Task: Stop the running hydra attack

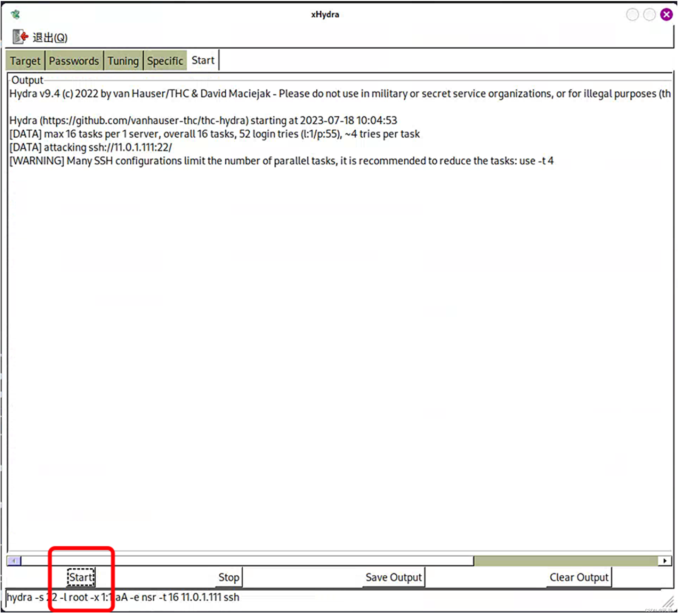Action: click(x=229, y=577)
